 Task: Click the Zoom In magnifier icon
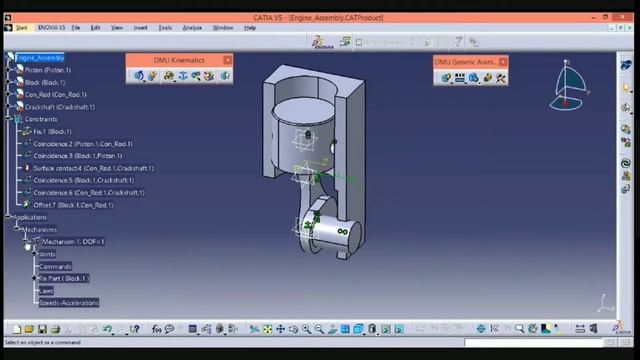pyautogui.click(x=306, y=329)
